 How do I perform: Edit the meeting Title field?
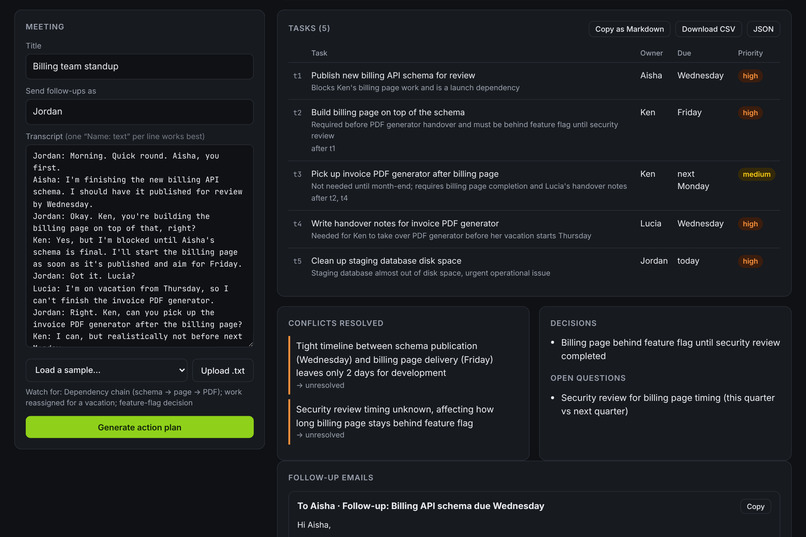[139, 66]
